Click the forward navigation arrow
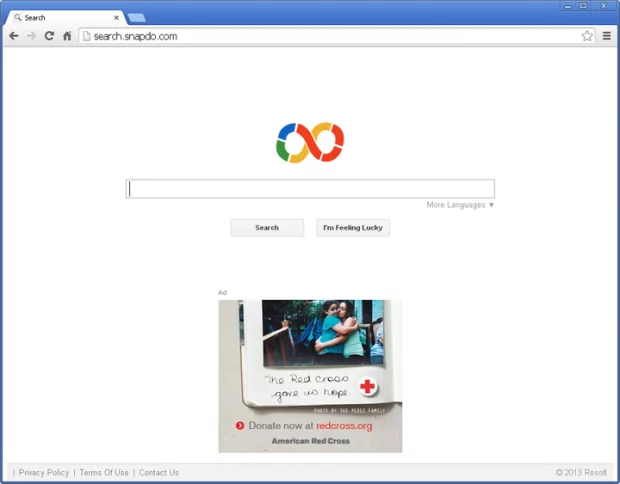This screenshot has width=620, height=484. (31, 36)
